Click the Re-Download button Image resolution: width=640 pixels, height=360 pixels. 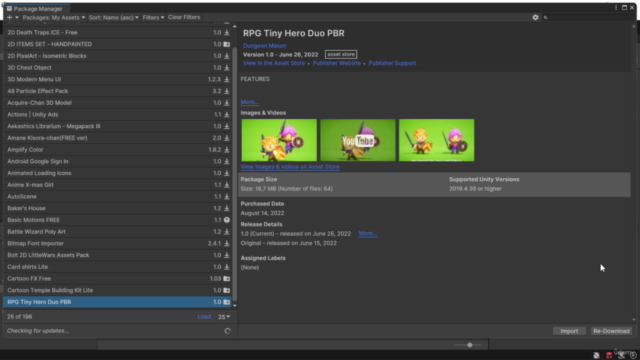pos(611,331)
